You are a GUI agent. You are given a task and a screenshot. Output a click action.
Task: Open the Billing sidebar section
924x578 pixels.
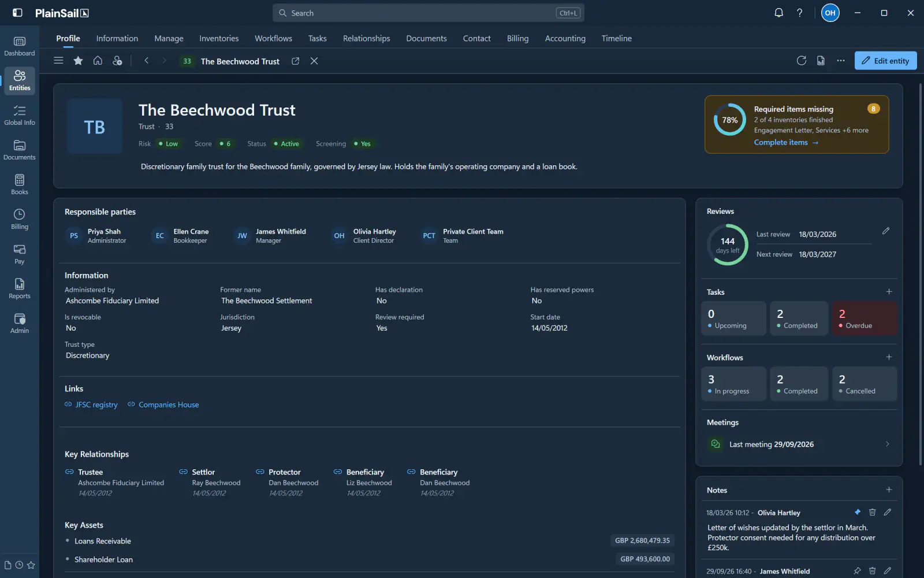(20, 220)
